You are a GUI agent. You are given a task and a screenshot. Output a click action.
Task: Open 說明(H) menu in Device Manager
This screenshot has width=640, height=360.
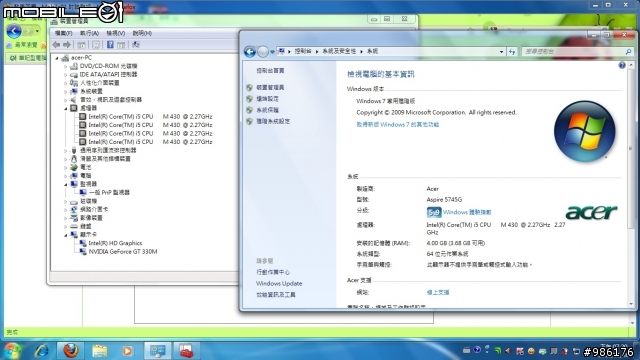tap(142, 33)
